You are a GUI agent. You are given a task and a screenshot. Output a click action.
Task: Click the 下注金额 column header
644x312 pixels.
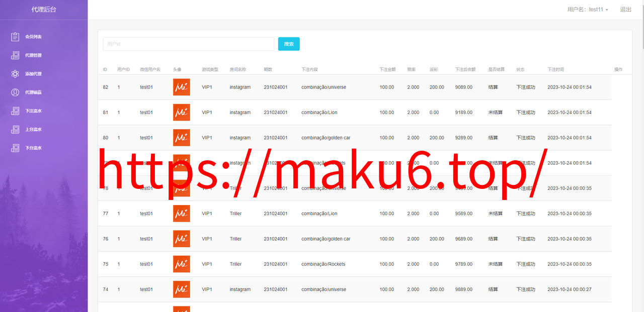[x=387, y=69]
